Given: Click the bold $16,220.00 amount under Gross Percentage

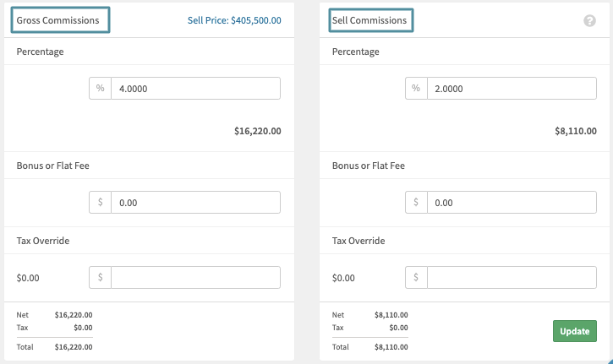Looking at the screenshot, I should 257,131.
